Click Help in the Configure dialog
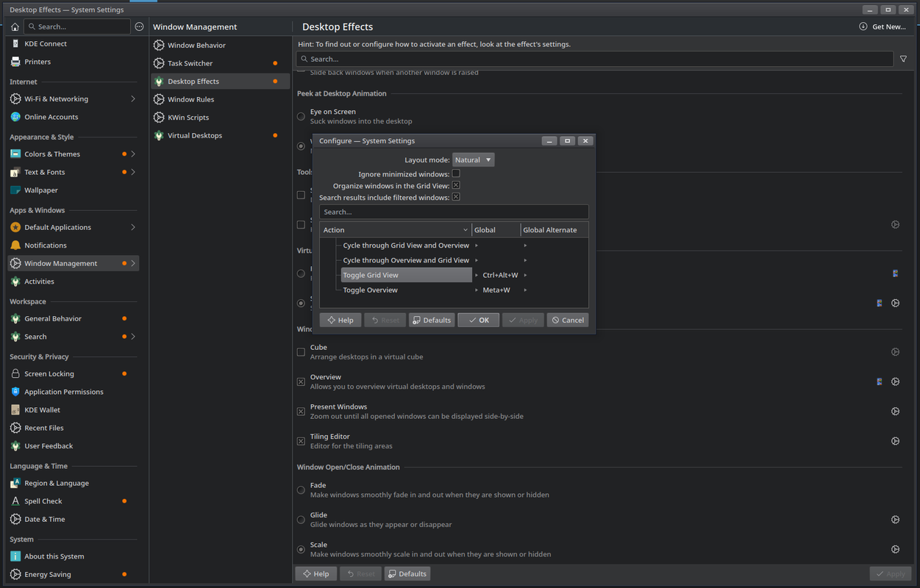Screen dimensions: 920x588 point(340,320)
